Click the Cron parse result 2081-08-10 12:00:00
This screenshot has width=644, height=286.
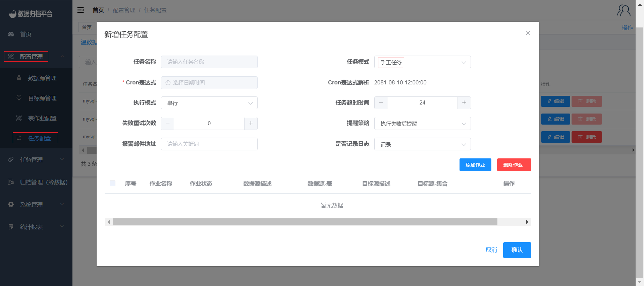click(400, 83)
